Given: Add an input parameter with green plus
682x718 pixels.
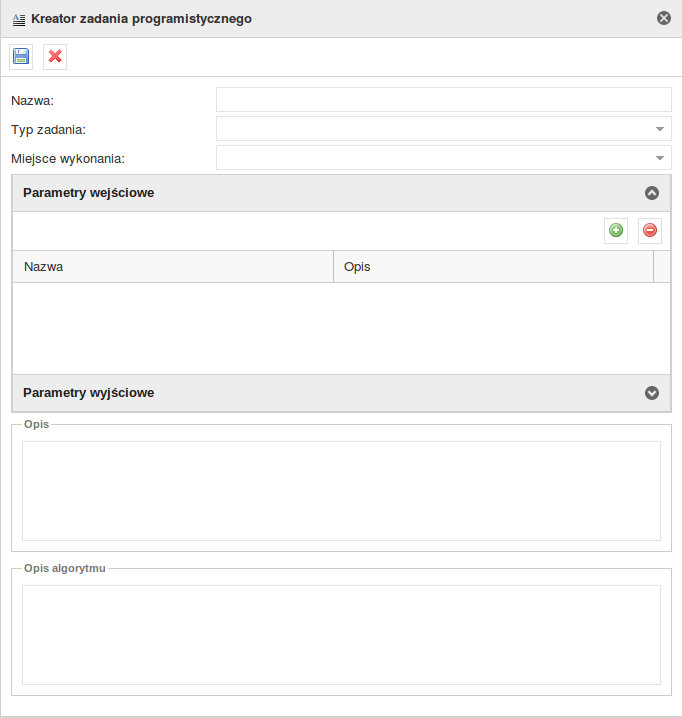Looking at the screenshot, I should pyautogui.click(x=616, y=231).
